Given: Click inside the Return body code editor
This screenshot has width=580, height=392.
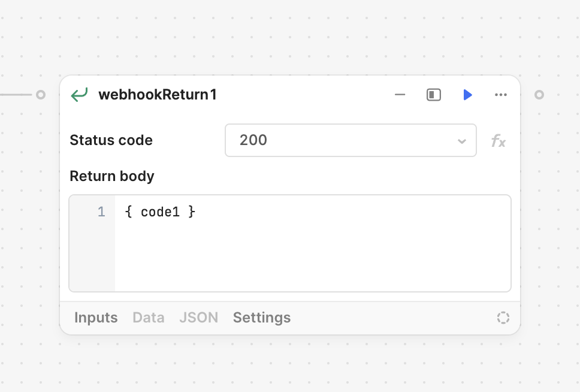Looking at the screenshot, I should point(313,243).
